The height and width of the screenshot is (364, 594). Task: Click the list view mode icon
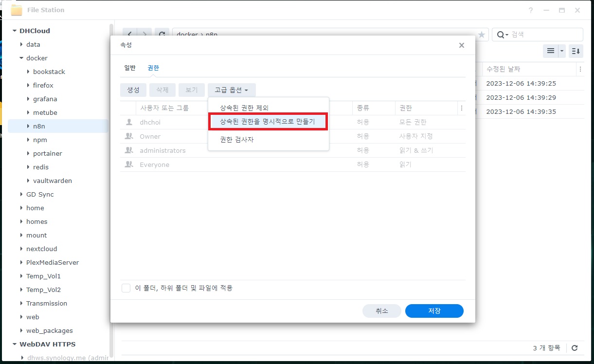coord(550,51)
